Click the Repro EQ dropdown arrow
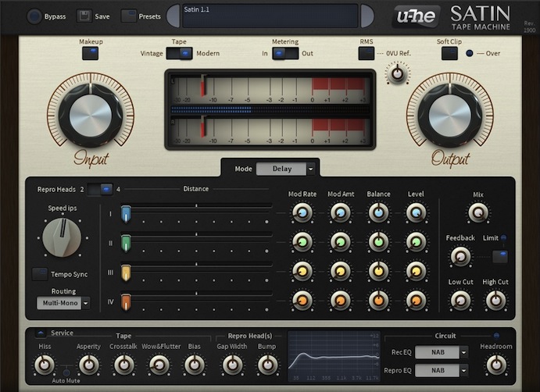 464,371
